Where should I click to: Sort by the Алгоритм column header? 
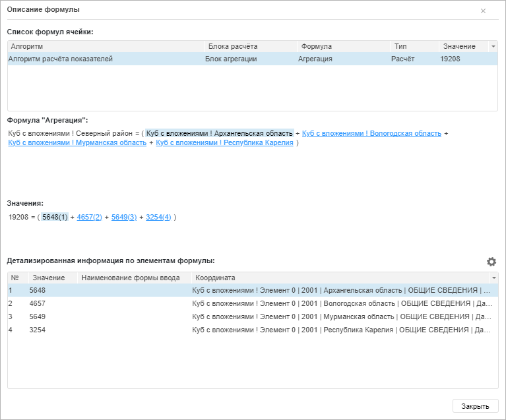pos(106,46)
